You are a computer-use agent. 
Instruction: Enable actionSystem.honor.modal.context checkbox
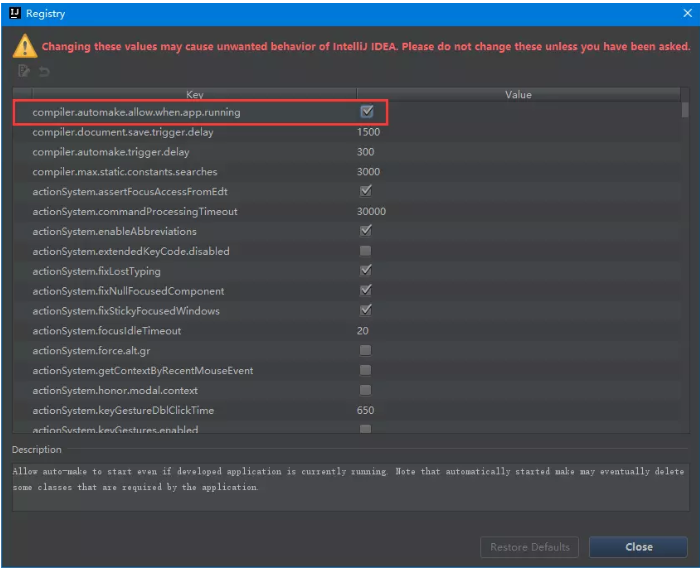[x=365, y=390]
